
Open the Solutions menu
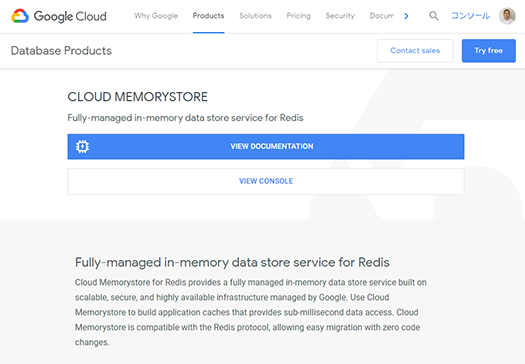(x=255, y=16)
